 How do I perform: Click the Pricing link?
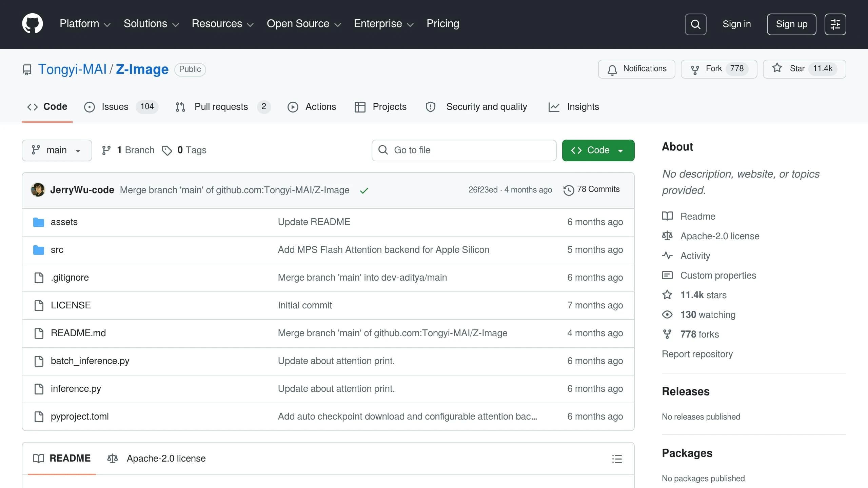[443, 24]
